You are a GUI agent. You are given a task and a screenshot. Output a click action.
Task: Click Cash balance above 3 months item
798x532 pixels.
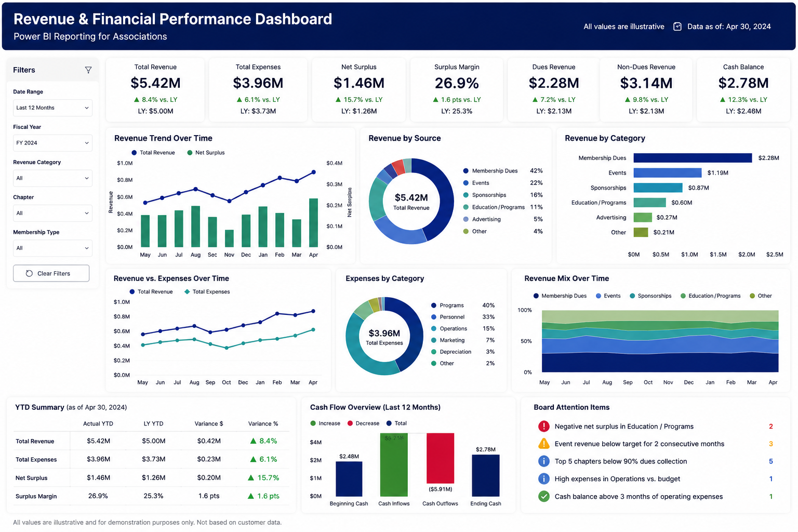point(639,497)
